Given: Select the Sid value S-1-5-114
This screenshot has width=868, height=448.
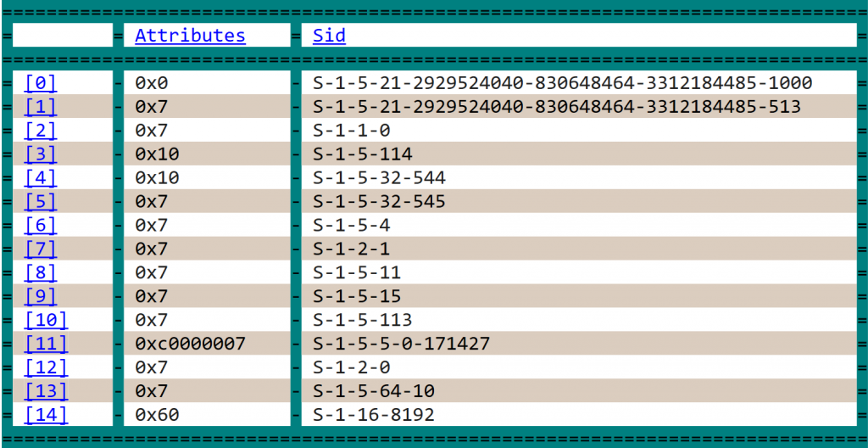Looking at the screenshot, I should pos(363,154).
